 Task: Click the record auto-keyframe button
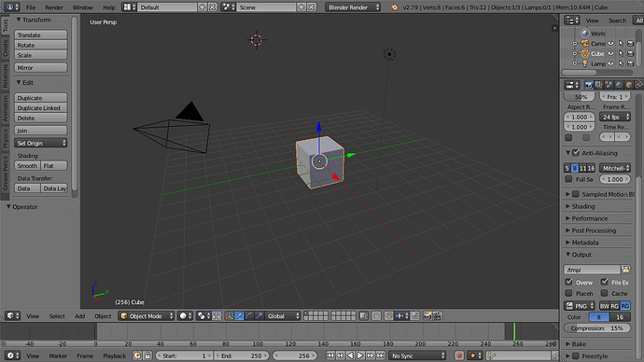click(459, 355)
